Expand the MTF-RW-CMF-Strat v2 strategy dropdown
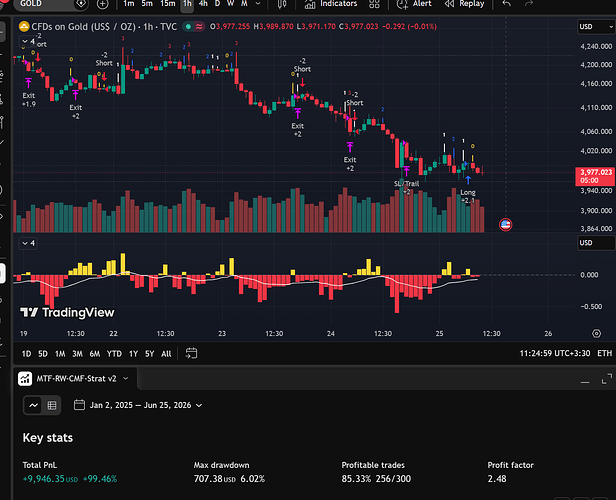Image resolution: width=616 pixels, height=500 pixels. click(x=126, y=379)
